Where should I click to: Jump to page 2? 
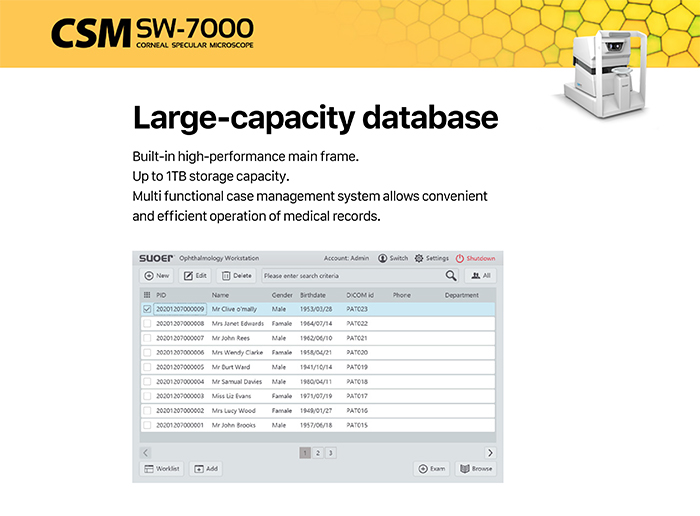(318, 453)
